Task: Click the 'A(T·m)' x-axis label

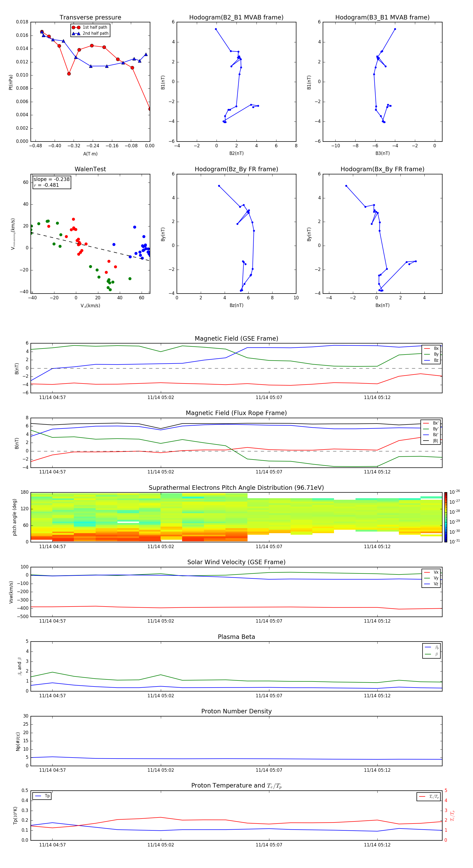Action: (x=90, y=154)
